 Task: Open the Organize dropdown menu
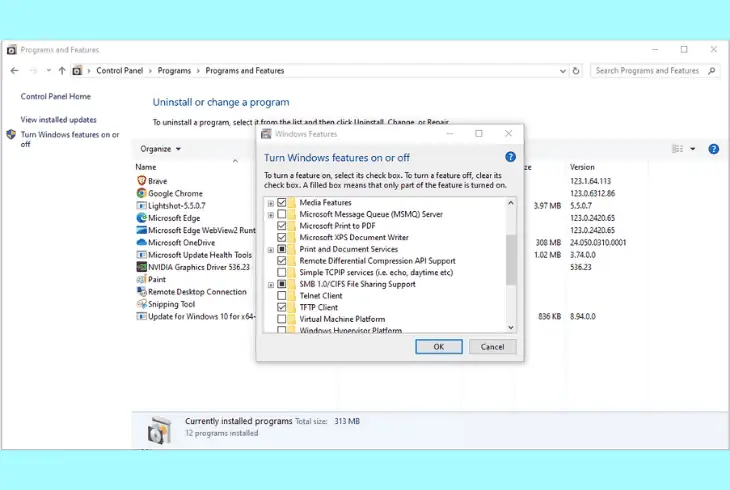click(160, 149)
